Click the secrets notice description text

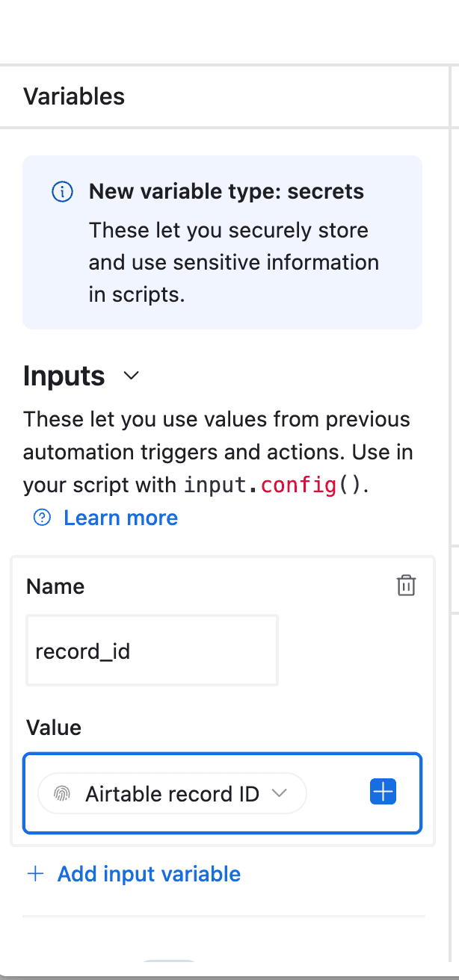click(233, 262)
